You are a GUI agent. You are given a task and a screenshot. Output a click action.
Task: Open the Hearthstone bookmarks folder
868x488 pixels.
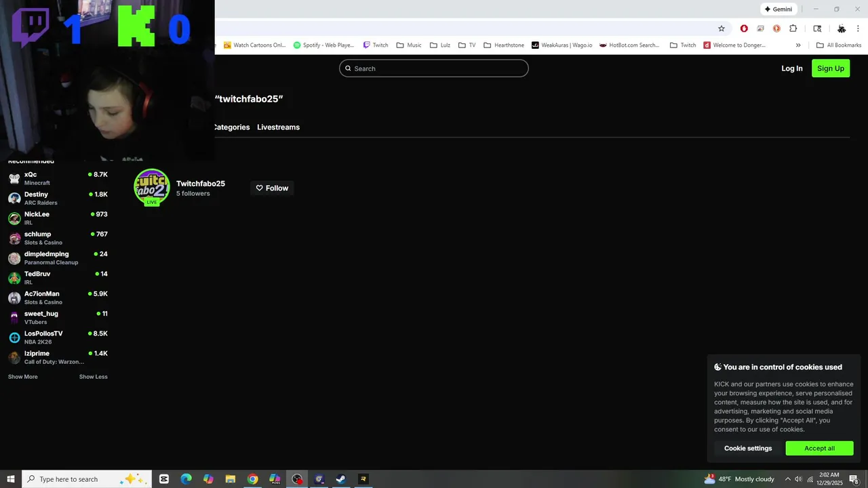[x=504, y=45]
